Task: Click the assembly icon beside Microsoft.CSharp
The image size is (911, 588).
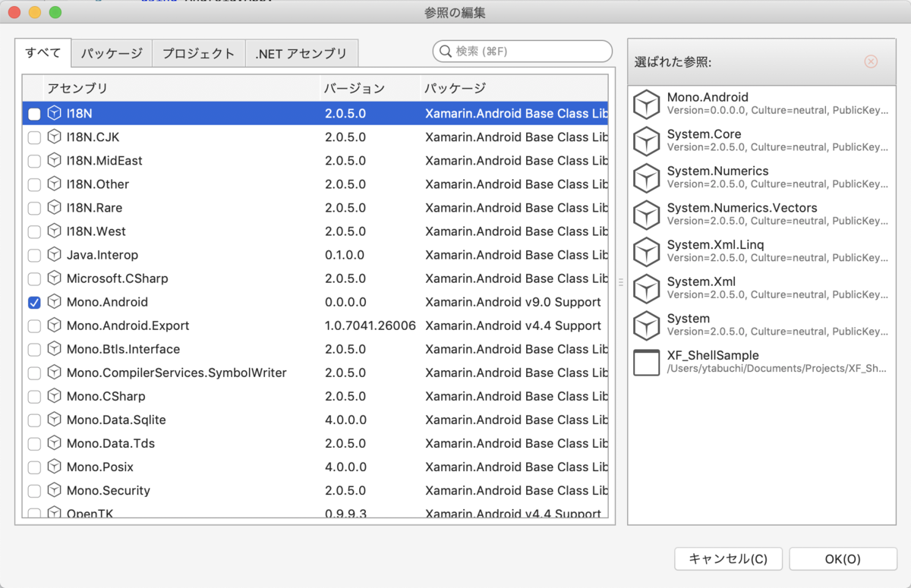Action: pos(54,278)
